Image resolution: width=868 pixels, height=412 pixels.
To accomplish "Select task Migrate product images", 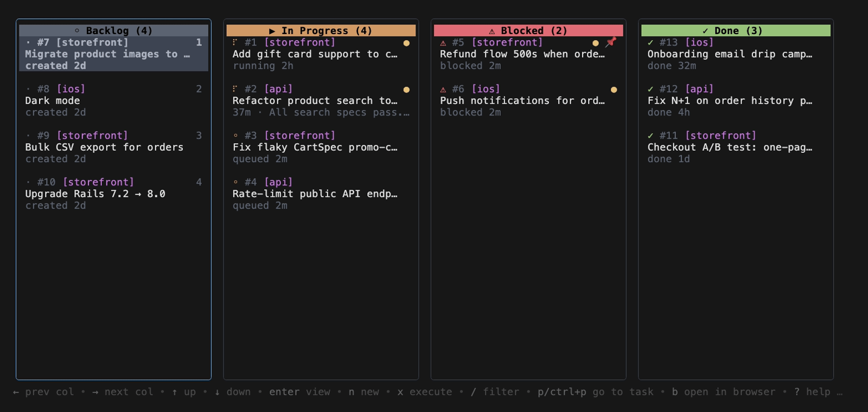I will point(113,54).
